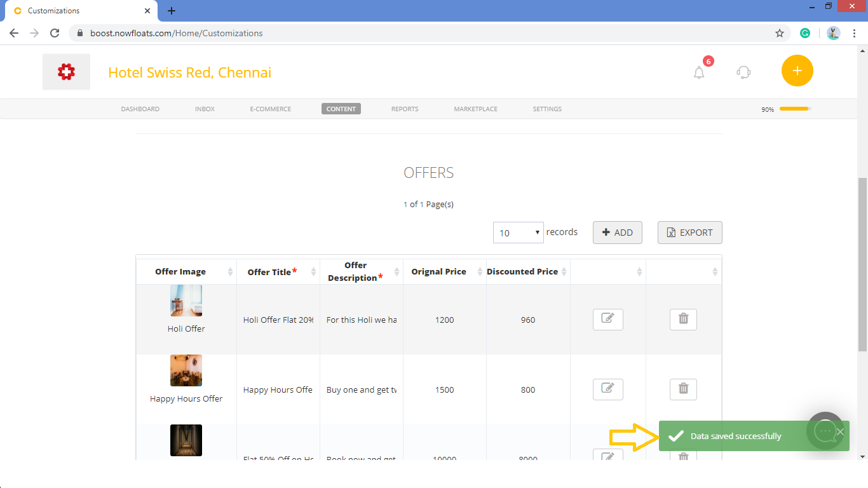This screenshot has width=868, height=488.
Task: View site security lock info
Action: click(80, 33)
